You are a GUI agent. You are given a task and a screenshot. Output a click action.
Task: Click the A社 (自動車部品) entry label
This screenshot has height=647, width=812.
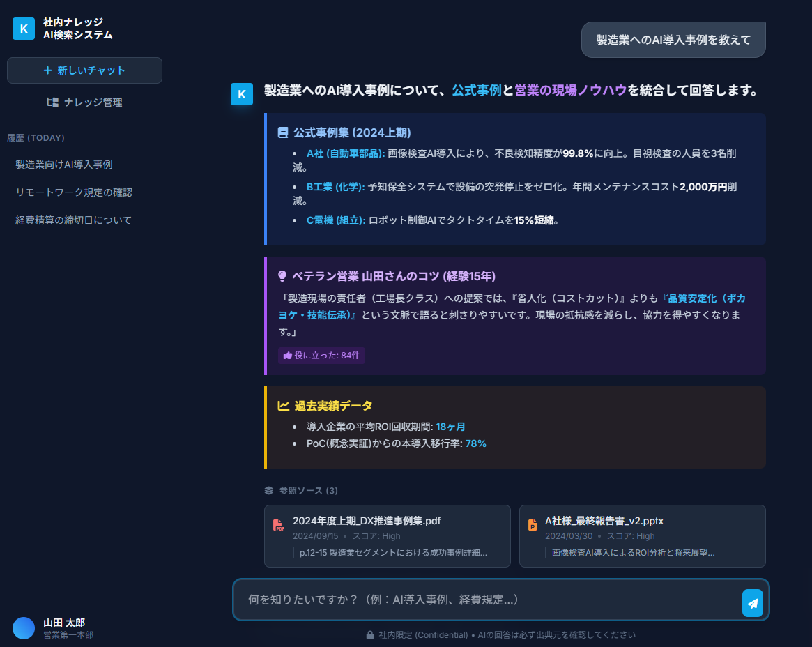click(x=346, y=153)
